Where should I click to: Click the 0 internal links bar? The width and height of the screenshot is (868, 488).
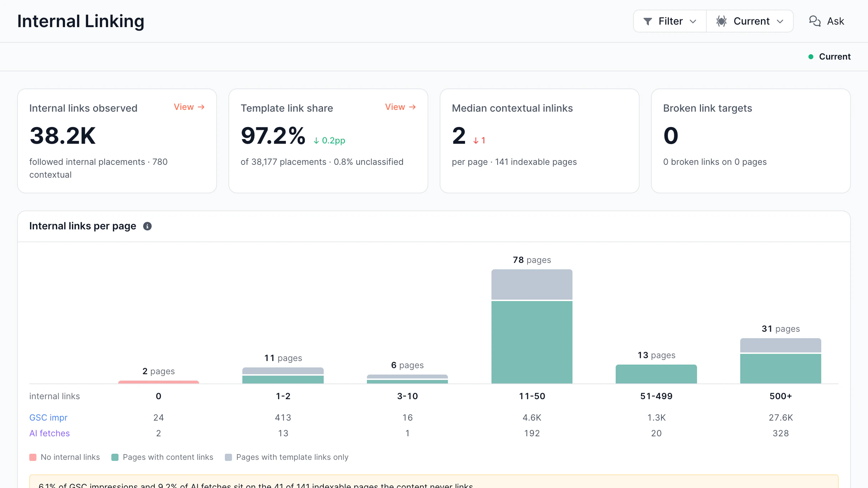pos(158,382)
